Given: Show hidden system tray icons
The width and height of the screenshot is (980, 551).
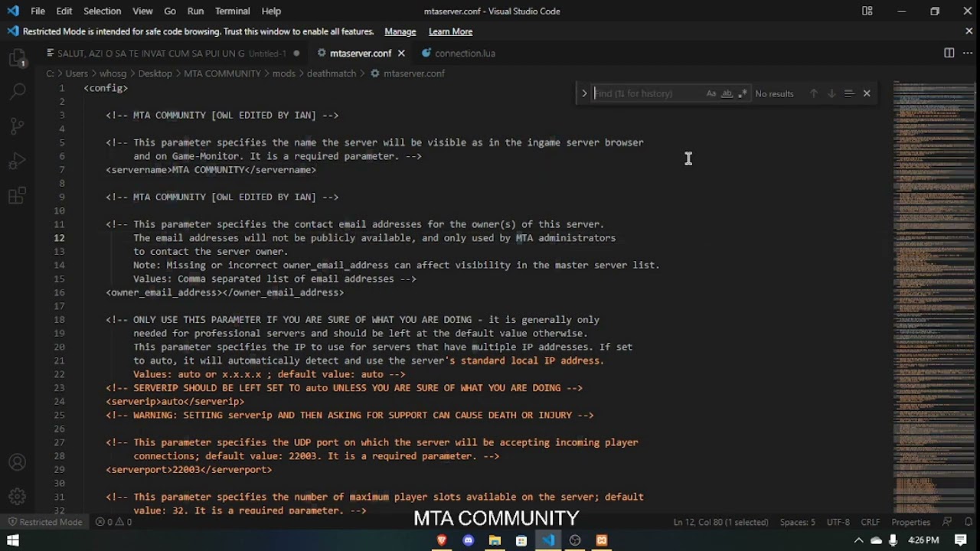Looking at the screenshot, I should coord(858,540).
